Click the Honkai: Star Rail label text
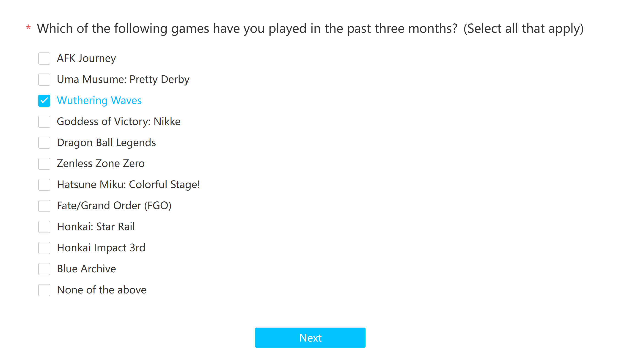 96,227
